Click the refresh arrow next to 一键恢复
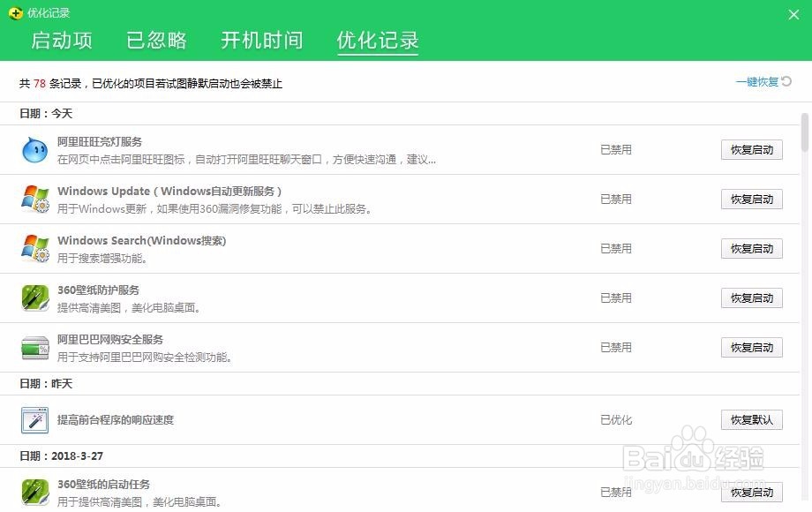This screenshot has width=812, height=512. (786, 81)
